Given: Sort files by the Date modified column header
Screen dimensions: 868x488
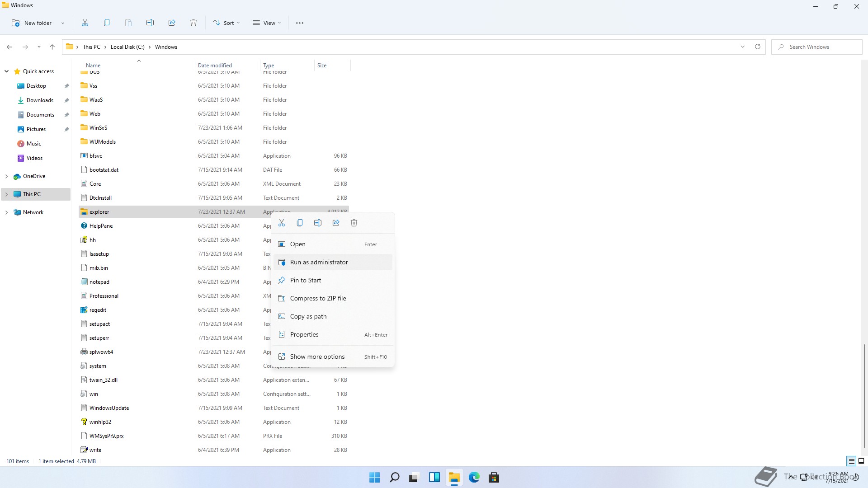Looking at the screenshot, I should tap(215, 65).
